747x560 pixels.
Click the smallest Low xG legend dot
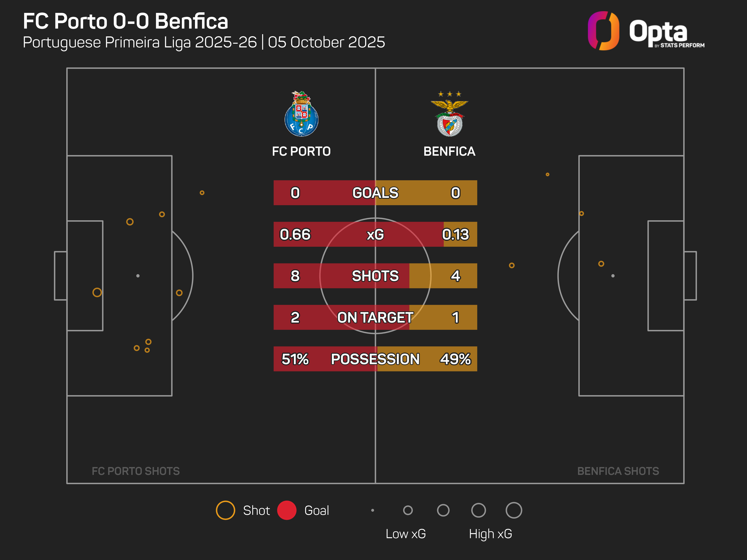point(373,510)
